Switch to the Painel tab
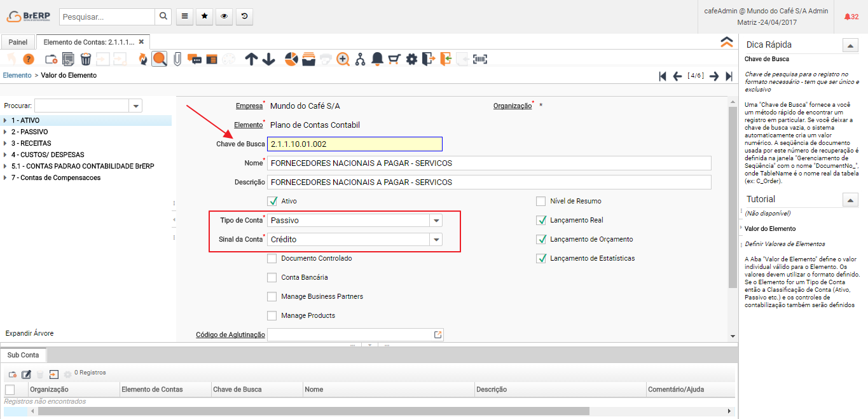This screenshot has height=419, width=868. click(x=18, y=42)
